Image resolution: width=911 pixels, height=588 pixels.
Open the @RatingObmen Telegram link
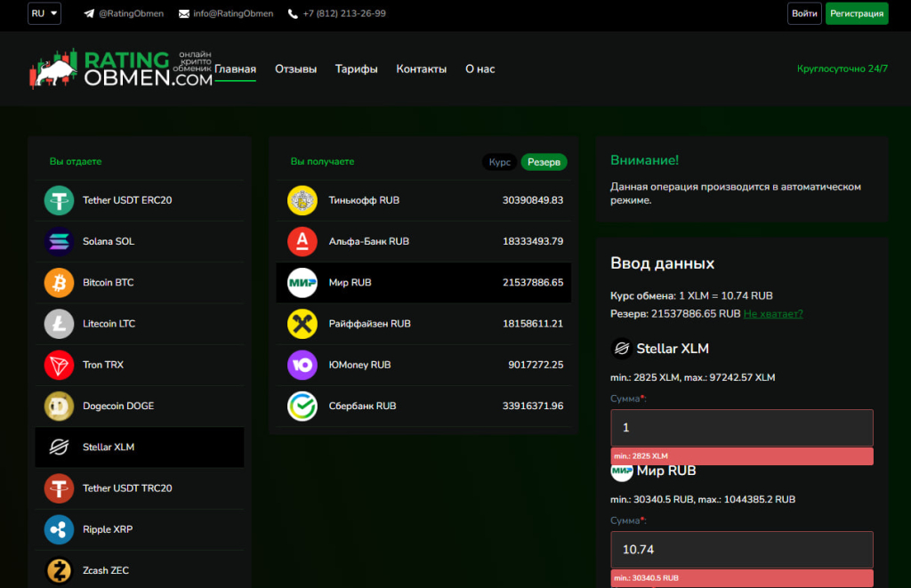(x=132, y=13)
